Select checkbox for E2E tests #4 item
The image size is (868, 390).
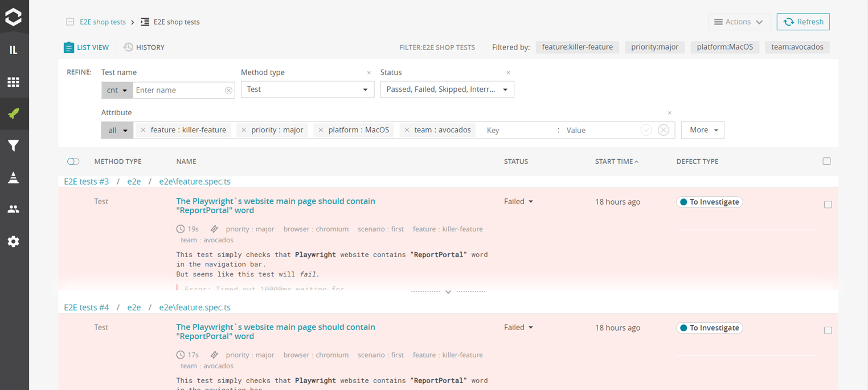coord(828,331)
